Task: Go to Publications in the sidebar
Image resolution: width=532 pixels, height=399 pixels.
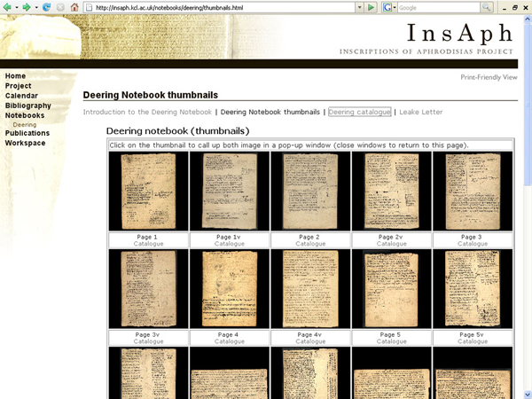Action: click(27, 133)
